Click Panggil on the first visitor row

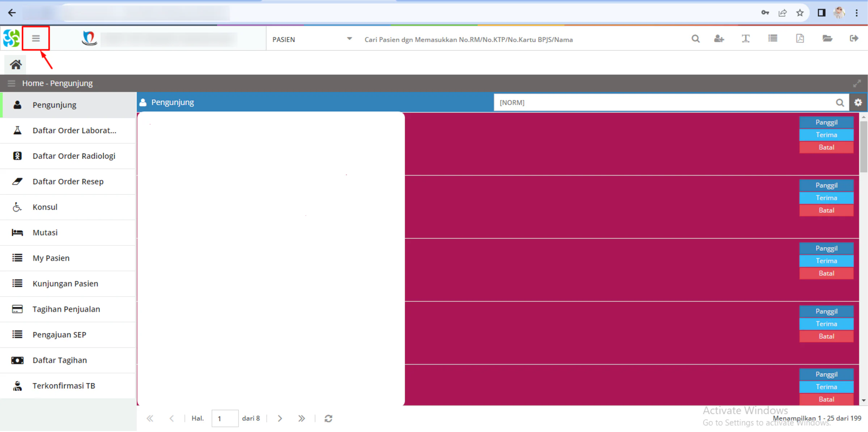826,122
